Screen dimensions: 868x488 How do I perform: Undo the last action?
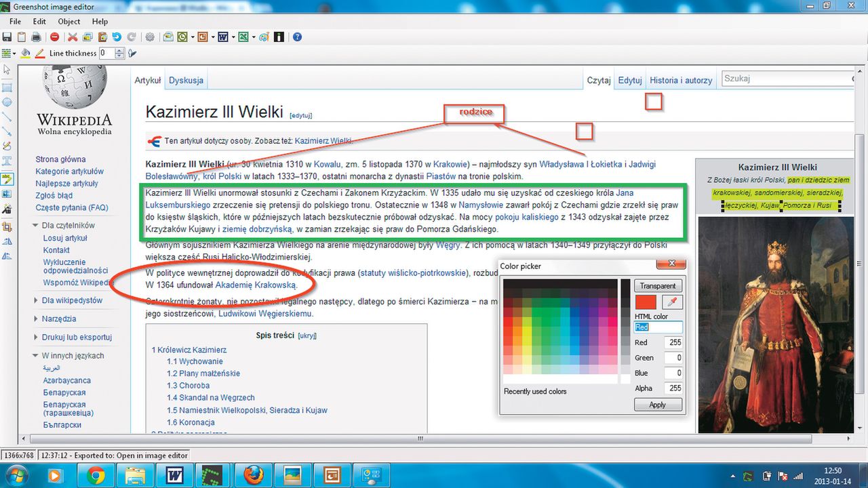click(117, 37)
